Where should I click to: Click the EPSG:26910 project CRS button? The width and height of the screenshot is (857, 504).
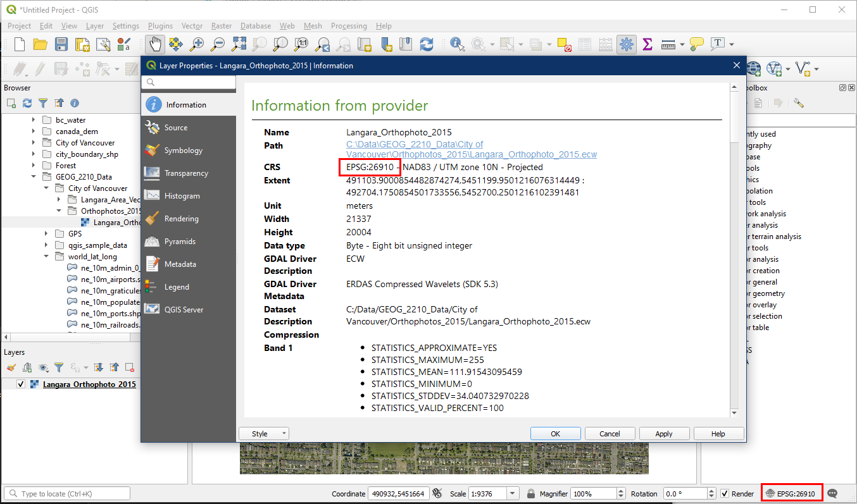[791, 493]
